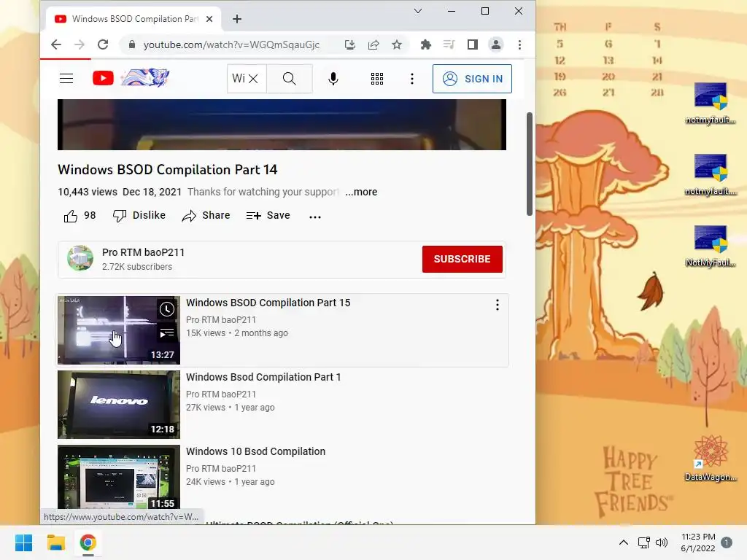Open Windows Bsod Compilation Part 1 title
Image resolution: width=747 pixels, height=560 pixels.
[263, 377]
